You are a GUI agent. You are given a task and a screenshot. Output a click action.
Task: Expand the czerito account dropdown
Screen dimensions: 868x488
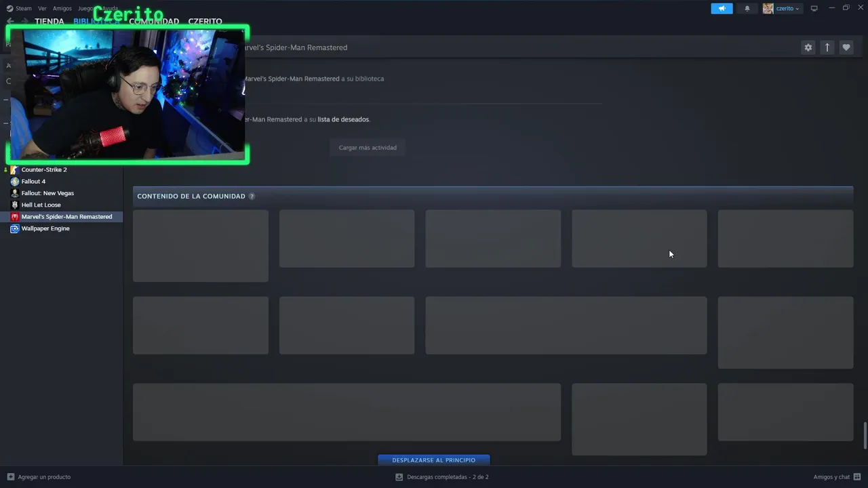[x=787, y=8]
